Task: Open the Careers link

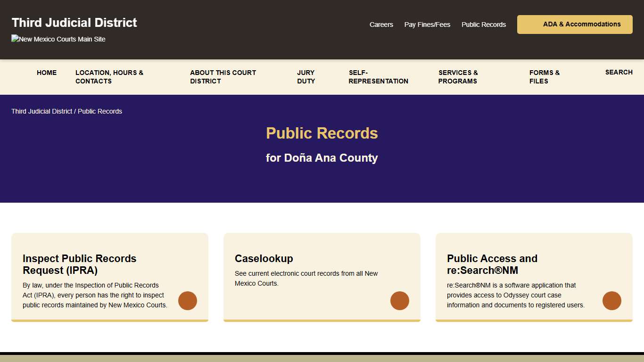Action: click(381, 25)
